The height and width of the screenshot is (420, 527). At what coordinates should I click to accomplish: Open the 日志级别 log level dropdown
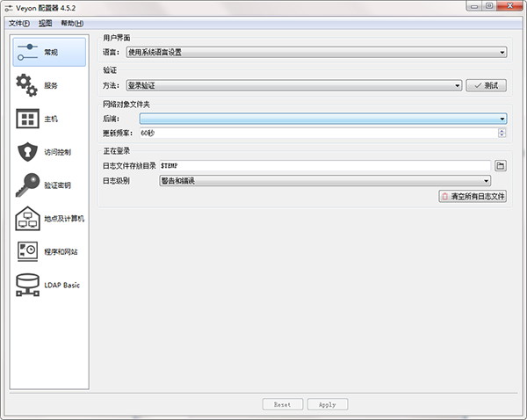click(324, 181)
